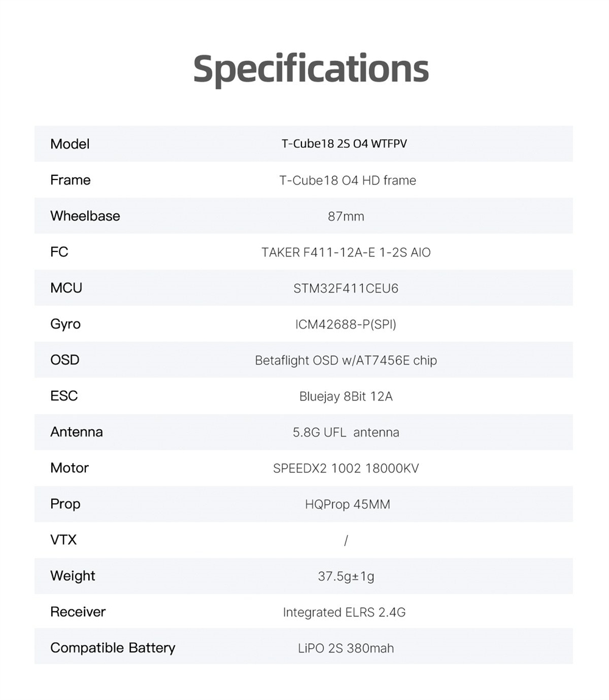Click the Bluejay 8Bit 12A value

pyautogui.click(x=345, y=396)
